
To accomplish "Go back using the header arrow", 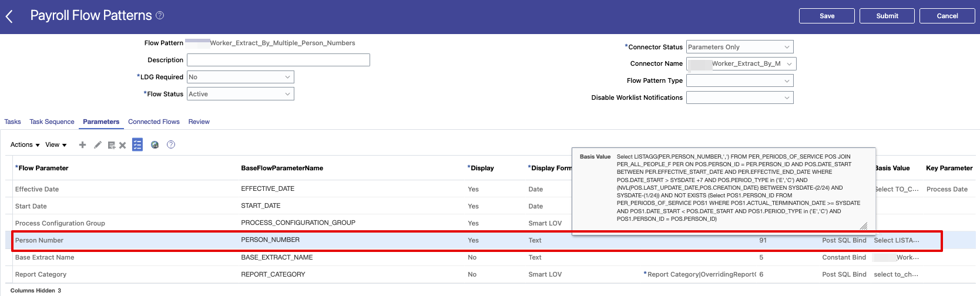I will pyautogui.click(x=9, y=16).
